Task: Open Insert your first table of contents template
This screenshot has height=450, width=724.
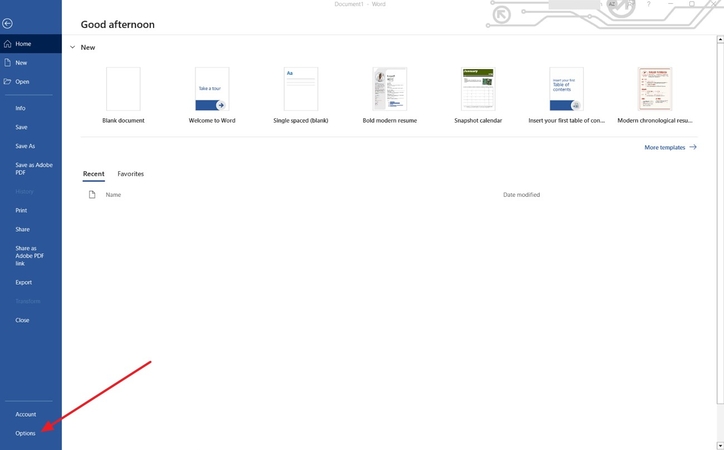Action: coord(567,95)
